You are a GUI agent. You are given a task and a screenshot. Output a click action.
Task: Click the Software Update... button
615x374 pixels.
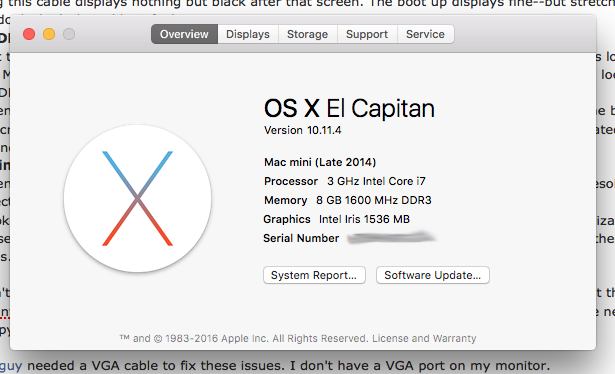click(433, 275)
